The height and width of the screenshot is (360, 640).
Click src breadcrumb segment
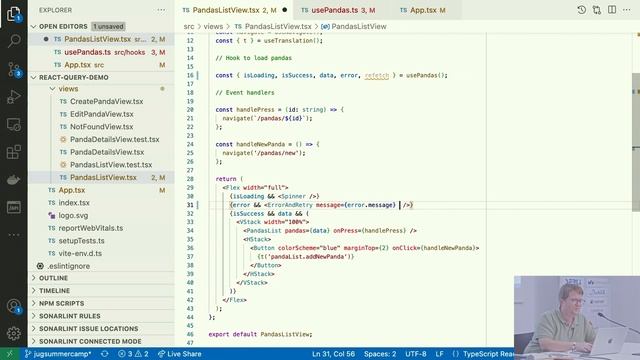click(x=189, y=26)
